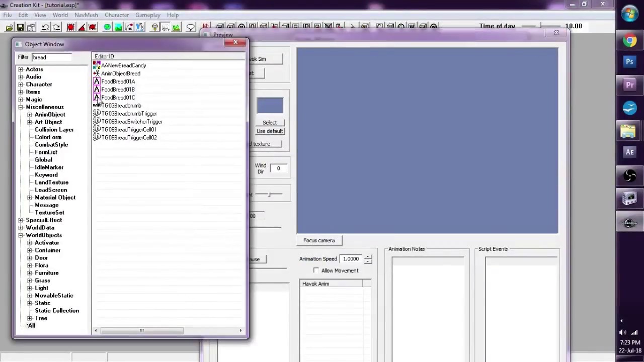Collapse the Miscellaneous category
This screenshot has width=644, height=362.
tap(21, 107)
